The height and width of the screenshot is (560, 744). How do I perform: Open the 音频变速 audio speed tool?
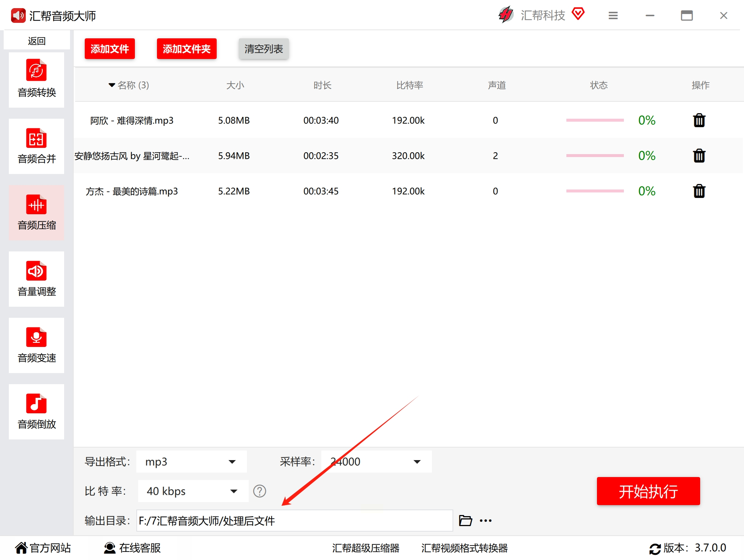coord(36,345)
